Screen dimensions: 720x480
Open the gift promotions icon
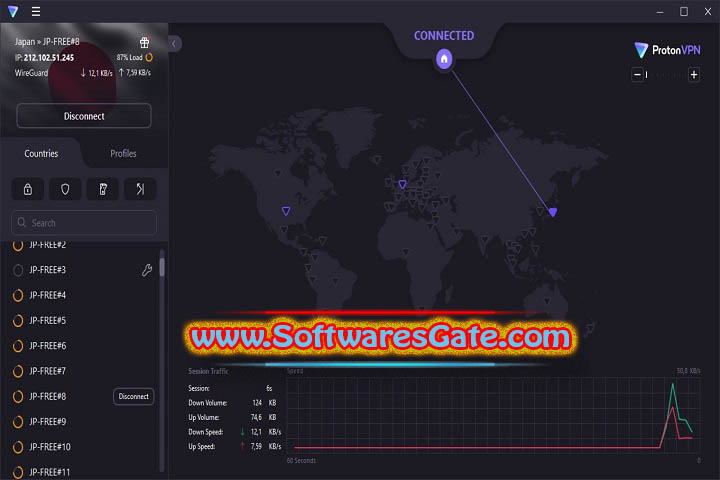tap(145, 42)
